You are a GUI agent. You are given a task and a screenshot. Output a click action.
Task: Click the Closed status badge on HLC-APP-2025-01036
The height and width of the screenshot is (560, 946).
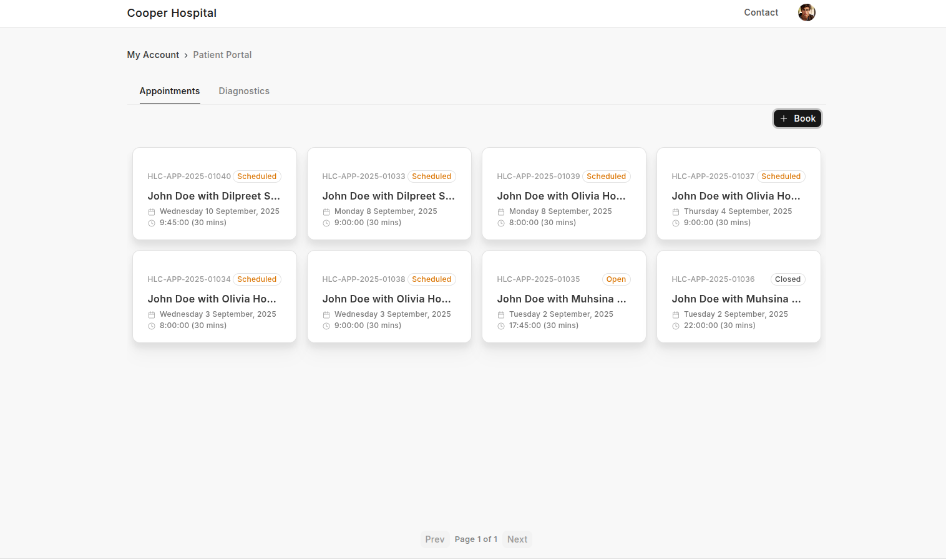[x=788, y=279]
